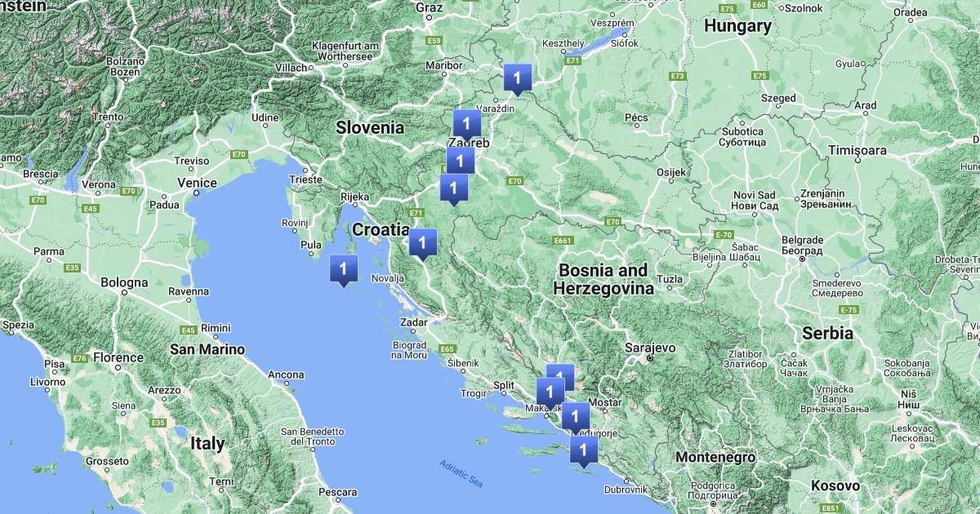Select the marker overlapping the Makarska label
The image size is (980, 514).
pos(550,392)
